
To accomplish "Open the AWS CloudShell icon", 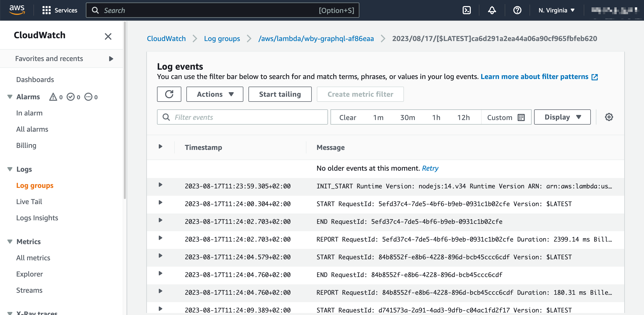I will (x=466, y=10).
